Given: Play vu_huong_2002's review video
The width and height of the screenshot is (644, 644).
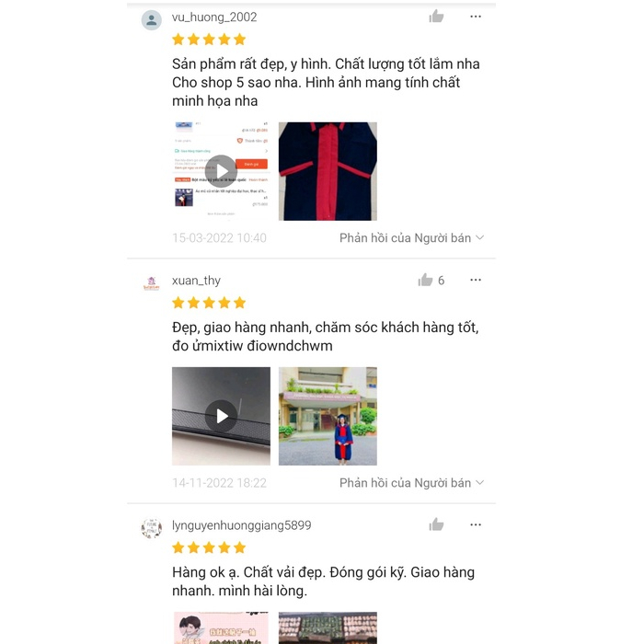Looking at the screenshot, I should [x=221, y=171].
